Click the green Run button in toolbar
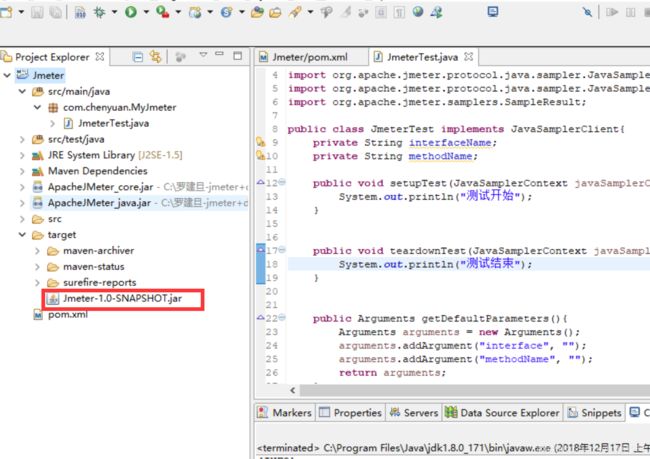 [131, 12]
